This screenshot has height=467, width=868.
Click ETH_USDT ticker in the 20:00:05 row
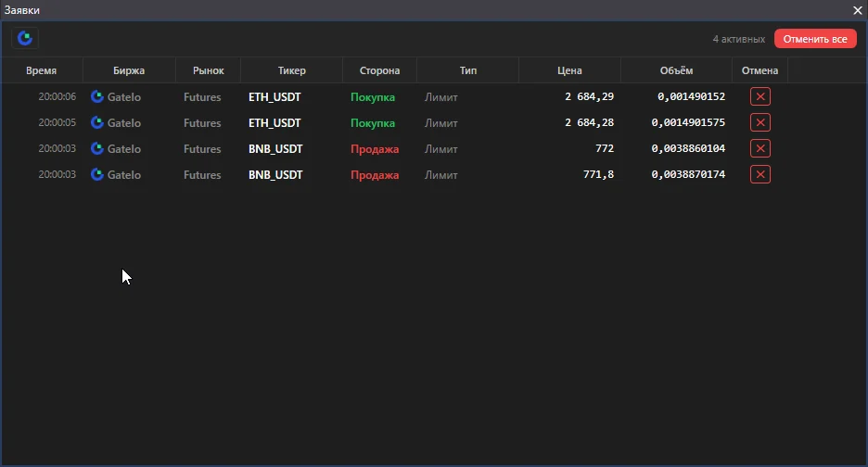click(274, 123)
